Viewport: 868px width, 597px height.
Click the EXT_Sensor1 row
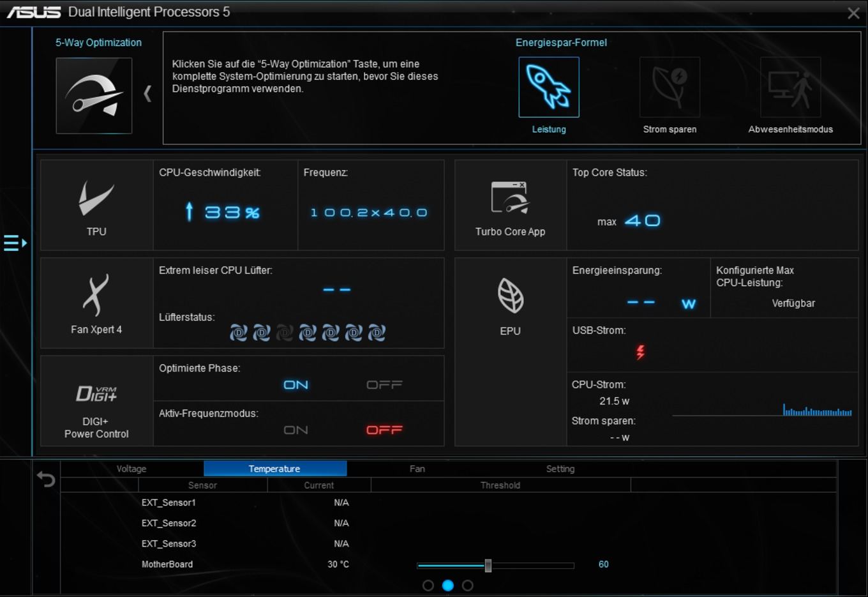tap(448, 503)
